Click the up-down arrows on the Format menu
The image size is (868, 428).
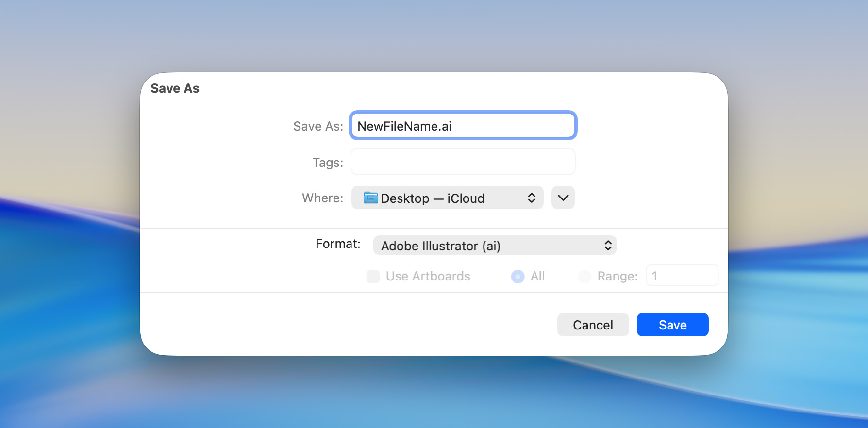(x=608, y=246)
